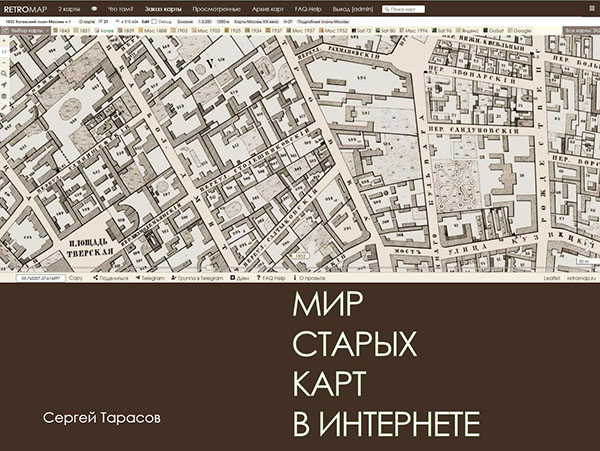Screen dimensions: 600x451
Task: Open the 'Что там?' menu item
Action: [x=120, y=9]
